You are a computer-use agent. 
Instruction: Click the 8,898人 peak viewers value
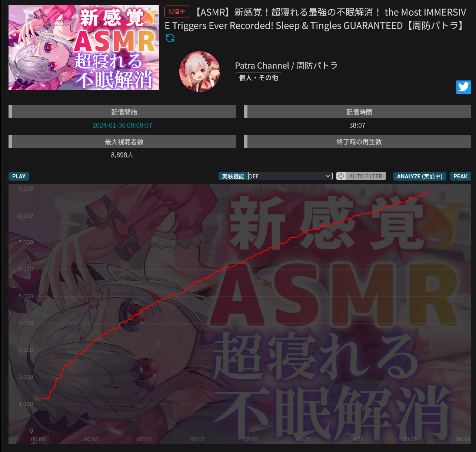122,155
